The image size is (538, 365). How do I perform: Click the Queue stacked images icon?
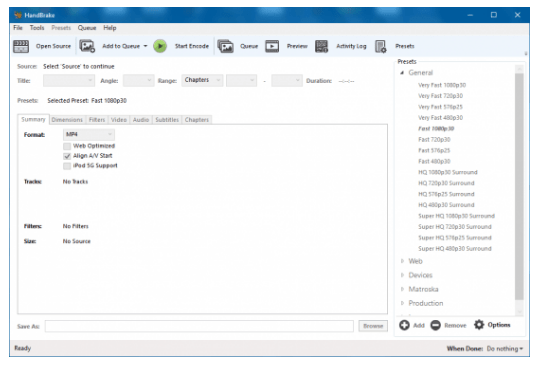[225, 46]
